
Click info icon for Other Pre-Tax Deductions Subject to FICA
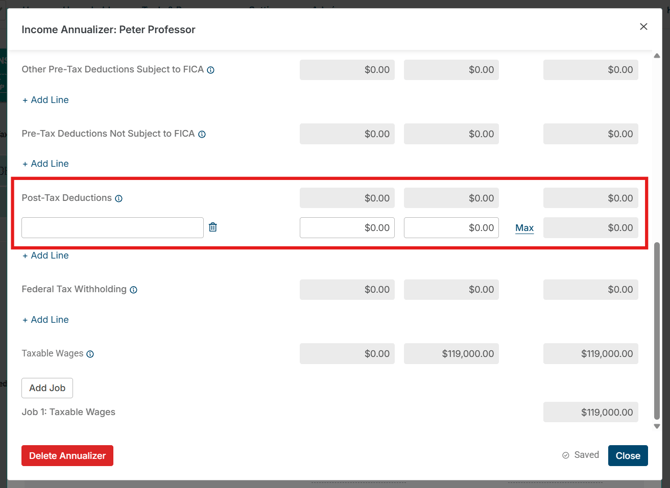211,70
